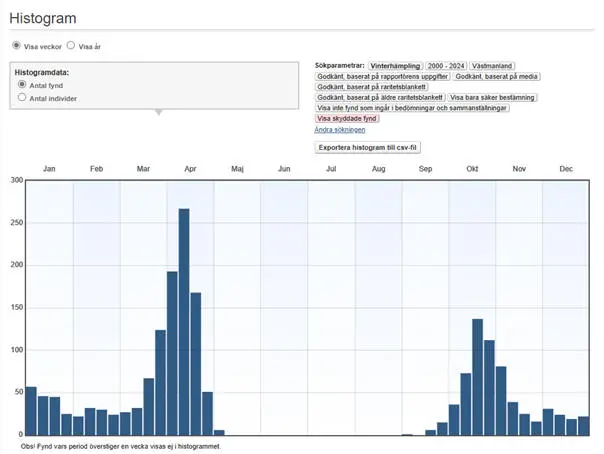Click 'Exportera histogram till csv-fil' button
Viewport: 604px width, 454px height.
click(369, 147)
